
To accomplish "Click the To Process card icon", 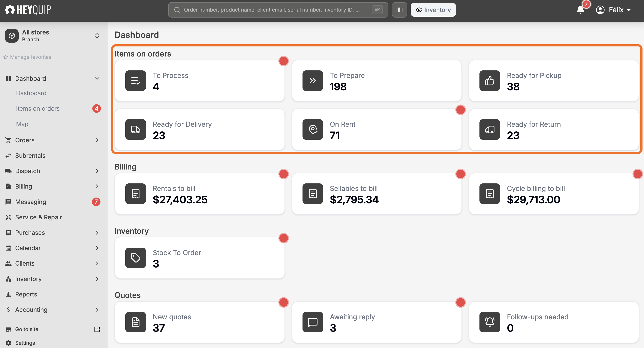I will coord(135,81).
